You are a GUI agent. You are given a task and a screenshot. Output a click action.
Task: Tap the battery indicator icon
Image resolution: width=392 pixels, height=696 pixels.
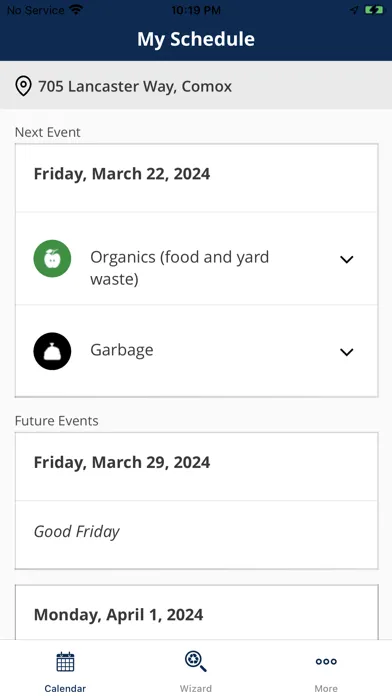[x=374, y=10]
